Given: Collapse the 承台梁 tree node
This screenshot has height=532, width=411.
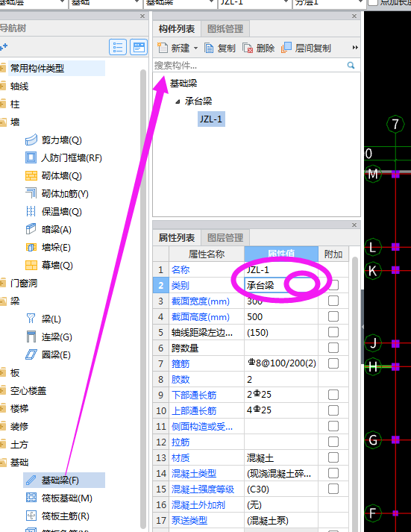Looking at the screenshot, I should pos(178,101).
